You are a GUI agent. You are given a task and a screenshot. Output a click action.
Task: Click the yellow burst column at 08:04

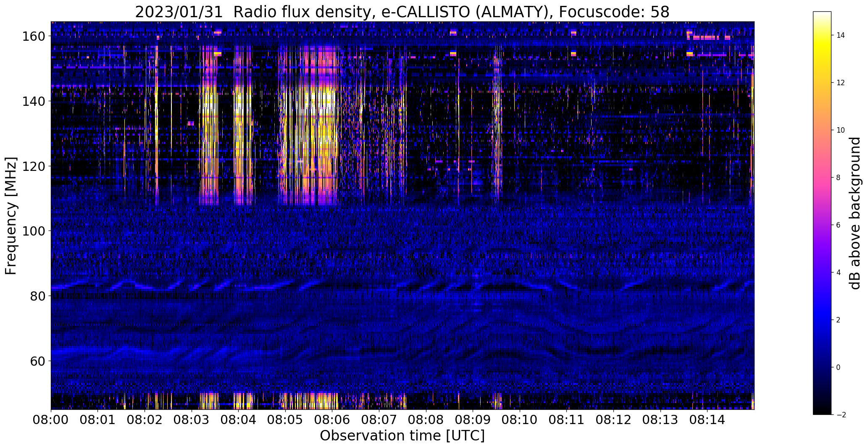click(x=243, y=126)
